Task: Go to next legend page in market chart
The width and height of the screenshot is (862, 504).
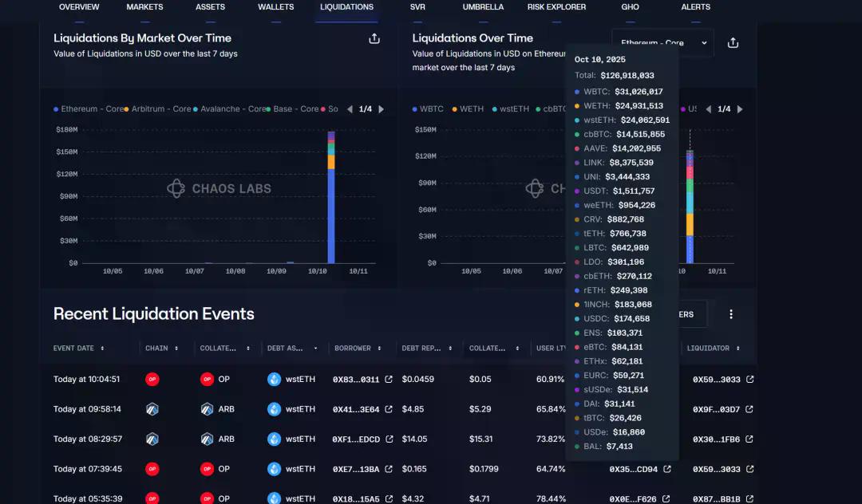Action: [x=381, y=109]
